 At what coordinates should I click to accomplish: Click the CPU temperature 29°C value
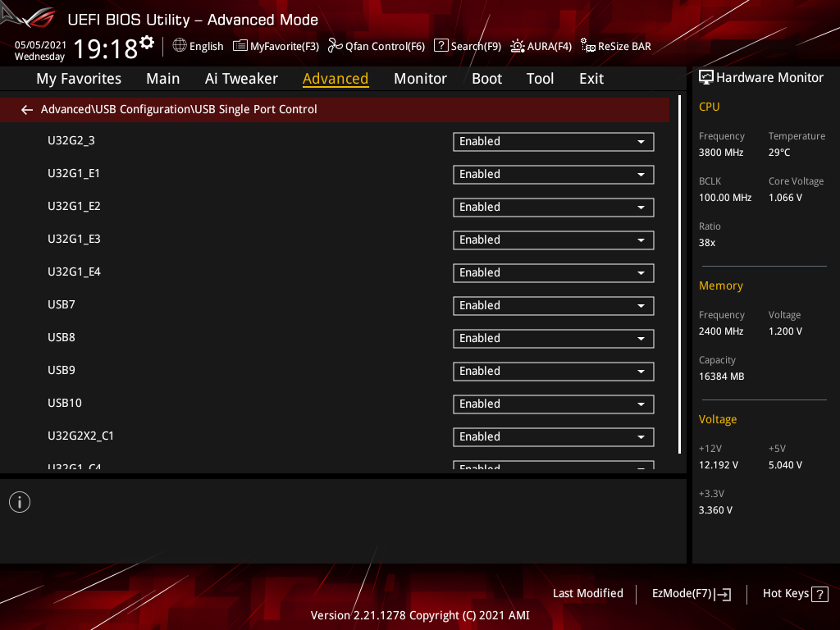coord(779,153)
